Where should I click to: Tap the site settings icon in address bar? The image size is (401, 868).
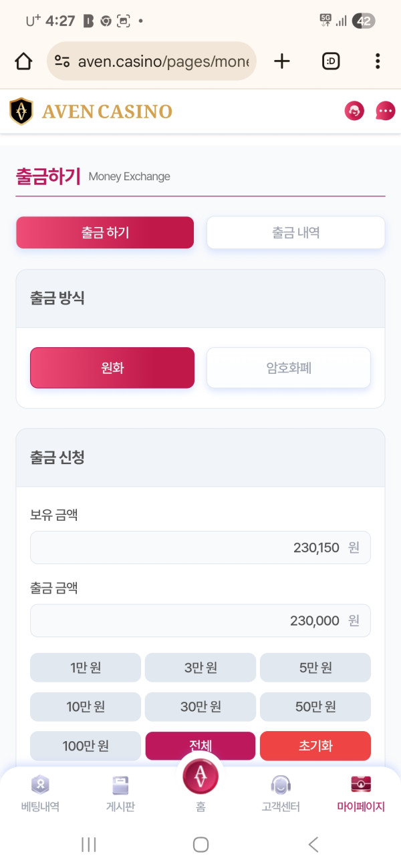tap(63, 61)
